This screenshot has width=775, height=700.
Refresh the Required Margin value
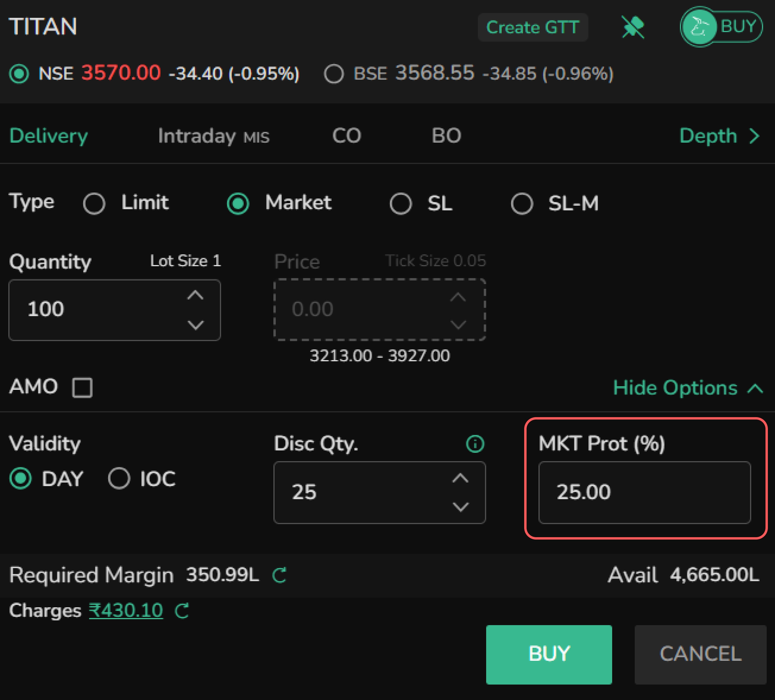tap(279, 575)
